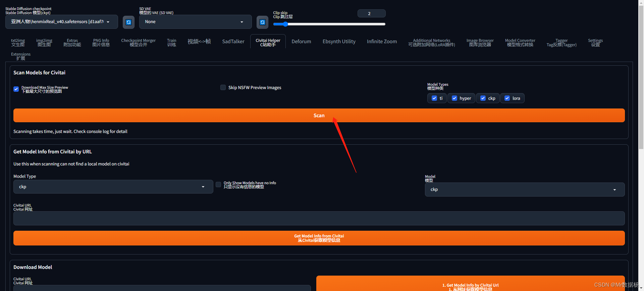Image resolution: width=644 pixels, height=291 pixels.
Task: Switch to the img2img tab
Action: [x=44, y=43]
